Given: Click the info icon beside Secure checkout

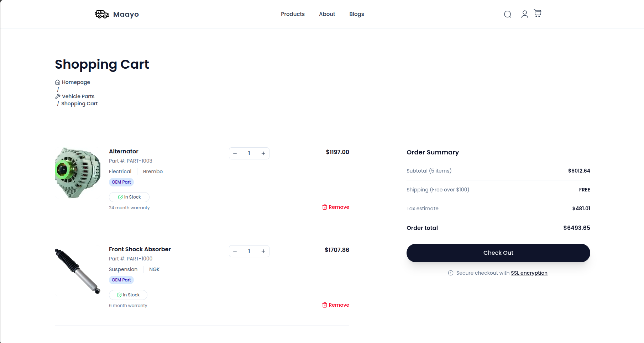Looking at the screenshot, I should [x=450, y=273].
